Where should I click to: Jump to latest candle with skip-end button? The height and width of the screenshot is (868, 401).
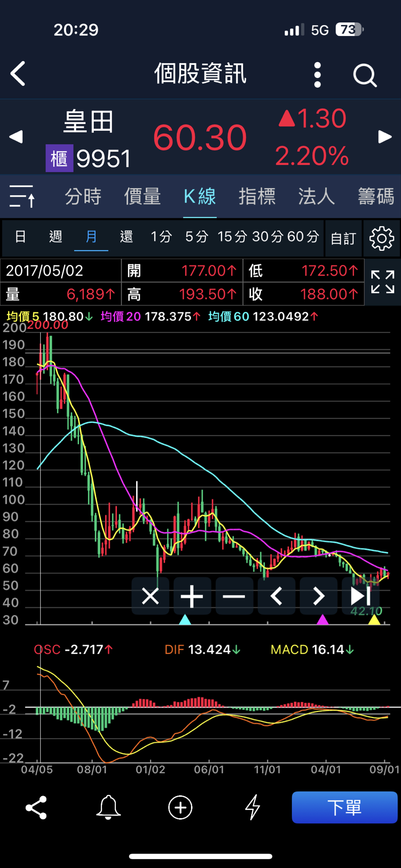[360, 596]
